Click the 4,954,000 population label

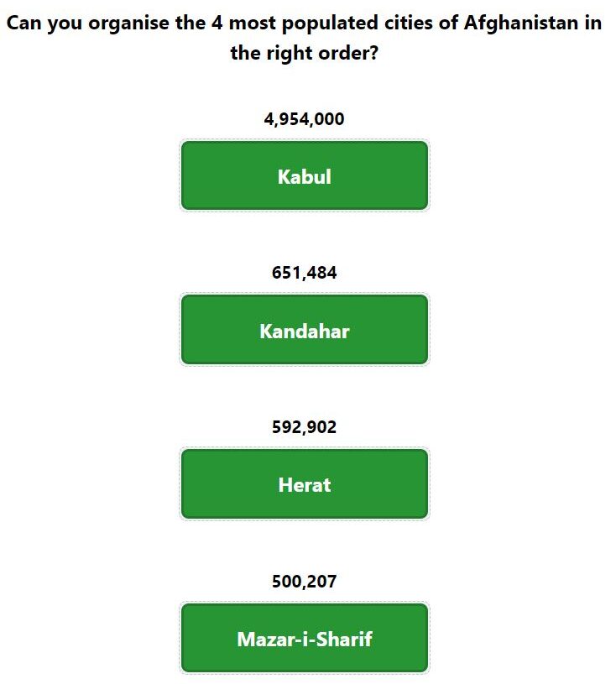tap(304, 119)
